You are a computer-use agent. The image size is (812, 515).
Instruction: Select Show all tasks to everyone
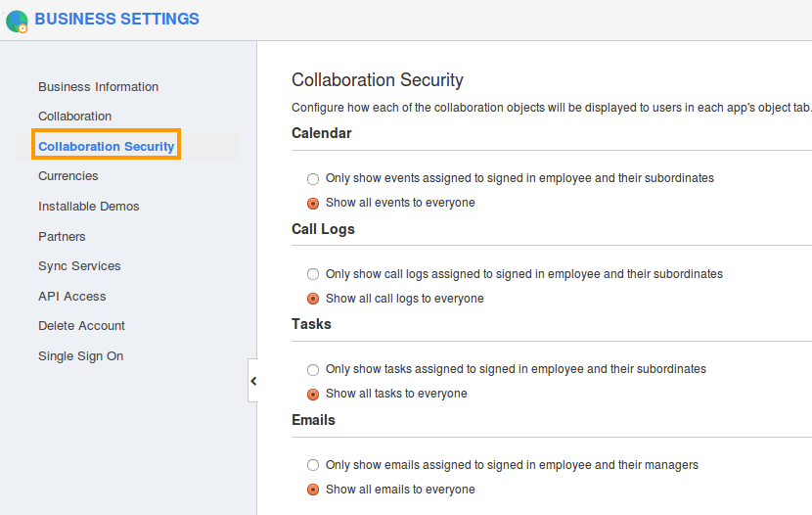(313, 395)
